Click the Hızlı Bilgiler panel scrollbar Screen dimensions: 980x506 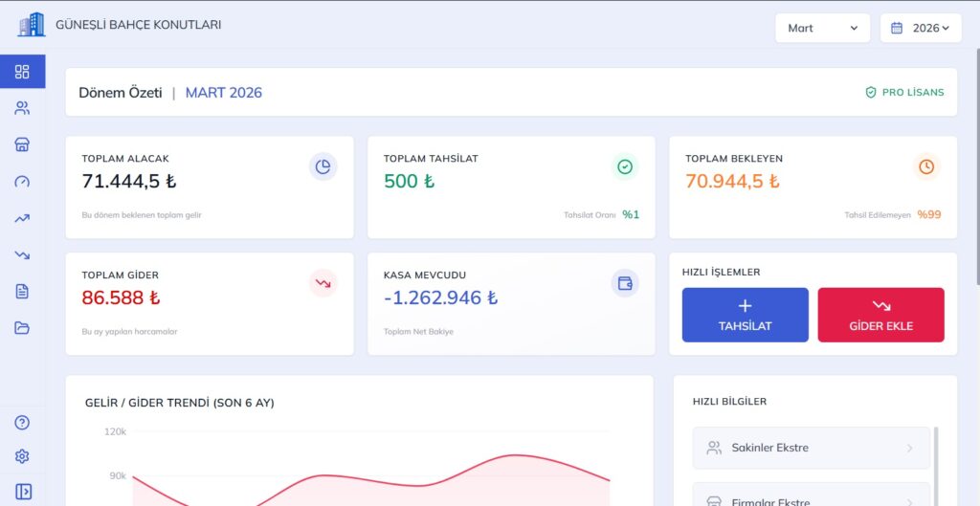click(x=936, y=466)
